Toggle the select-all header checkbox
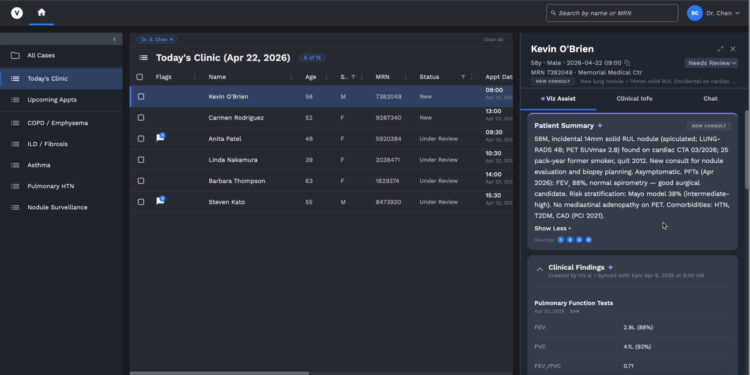This screenshot has width=750, height=375. pos(140,77)
